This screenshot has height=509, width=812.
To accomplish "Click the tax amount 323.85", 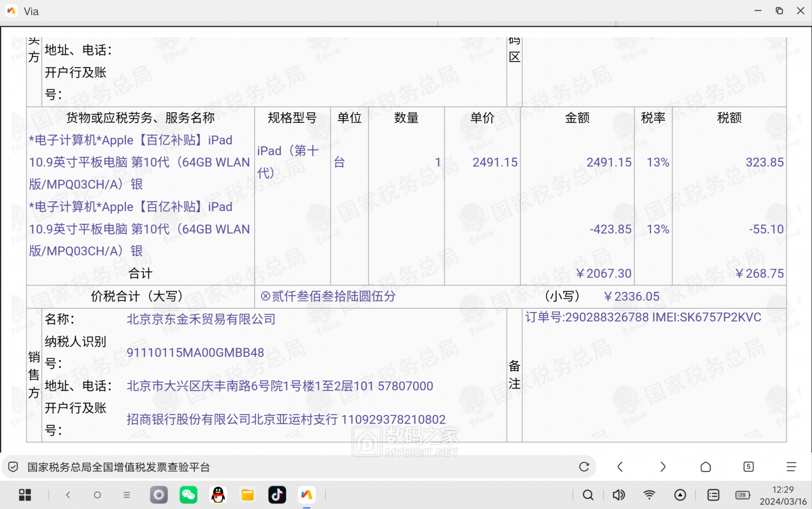I will (x=765, y=162).
